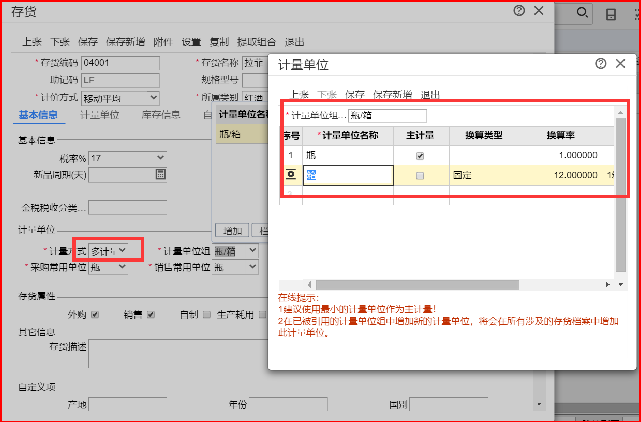Image resolution: width=641 pixels, height=422 pixels.
Task: Click the 存货描述 text area
Action: 179,353
